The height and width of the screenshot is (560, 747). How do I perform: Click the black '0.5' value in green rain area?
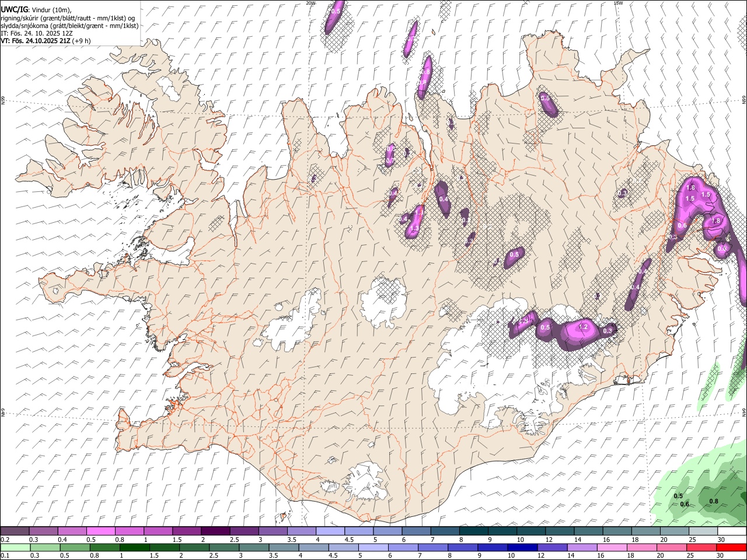coord(678,496)
